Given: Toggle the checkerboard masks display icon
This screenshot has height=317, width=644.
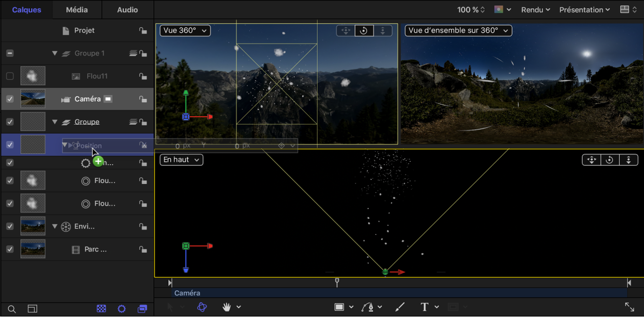Looking at the screenshot, I should click(x=101, y=309).
